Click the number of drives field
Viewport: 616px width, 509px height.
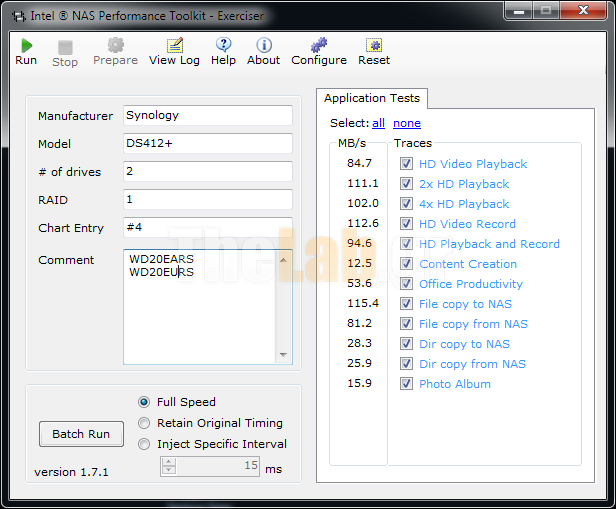208,171
